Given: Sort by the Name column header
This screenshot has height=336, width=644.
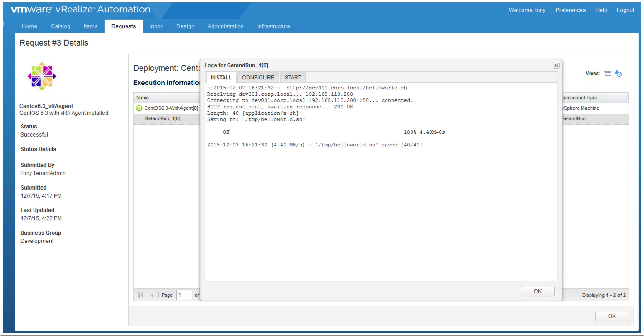Looking at the screenshot, I should tap(143, 98).
